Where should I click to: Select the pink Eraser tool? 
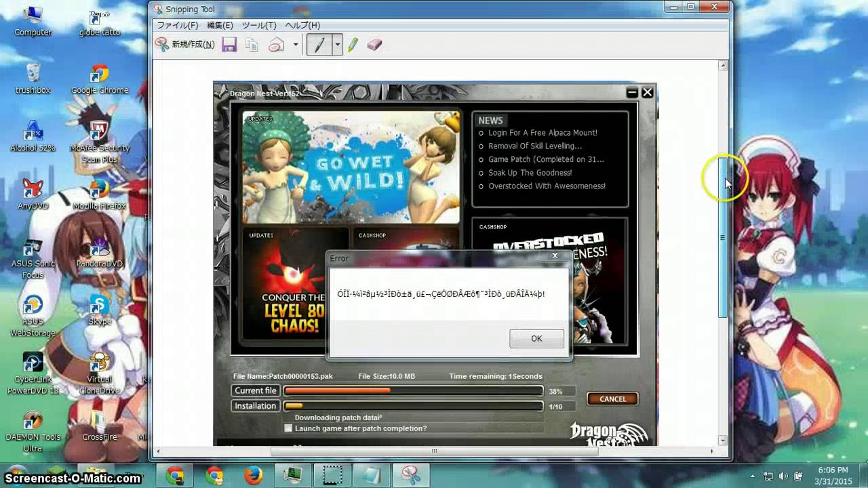point(374,45)
